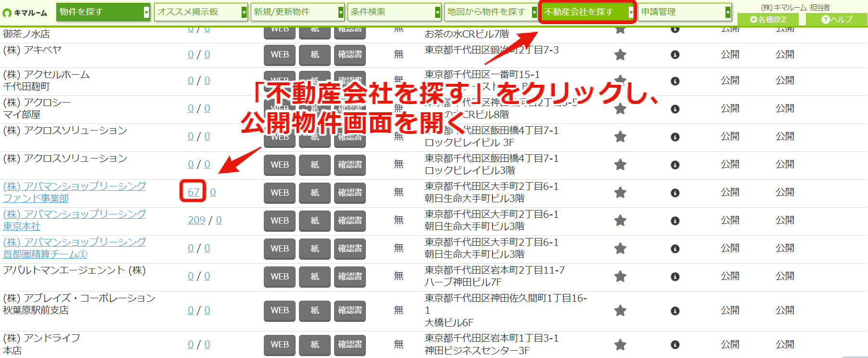Click first 0 link on アキベヤ row
868x358 pixels.
pyautogui.click(x=191, y=54)
